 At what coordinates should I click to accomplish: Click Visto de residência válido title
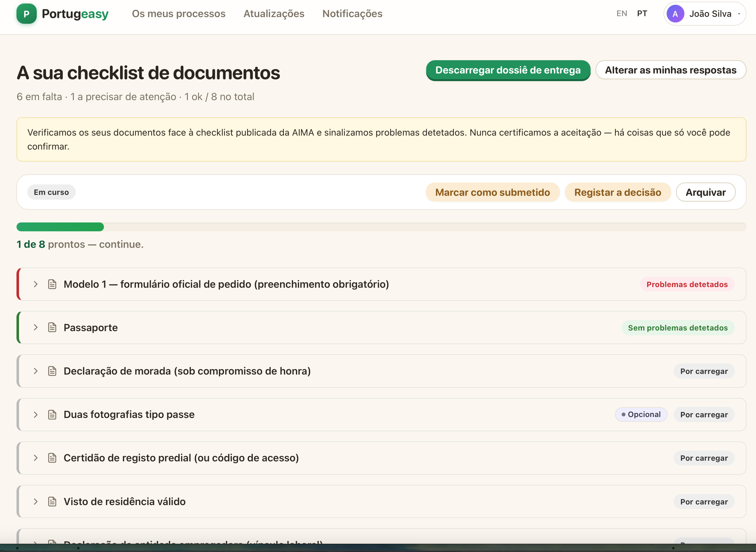pyautogui.click(x=124, y=502)
